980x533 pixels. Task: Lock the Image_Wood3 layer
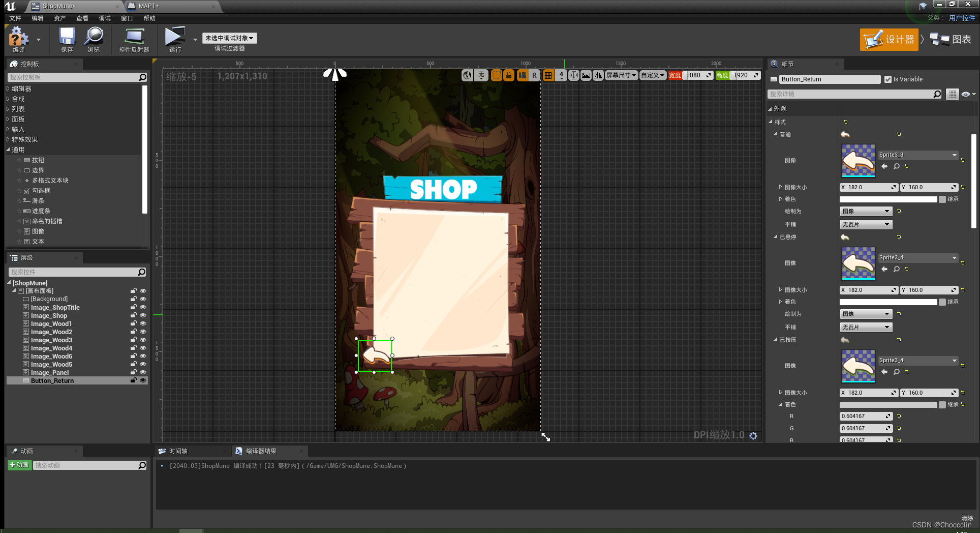coord(133,340)
